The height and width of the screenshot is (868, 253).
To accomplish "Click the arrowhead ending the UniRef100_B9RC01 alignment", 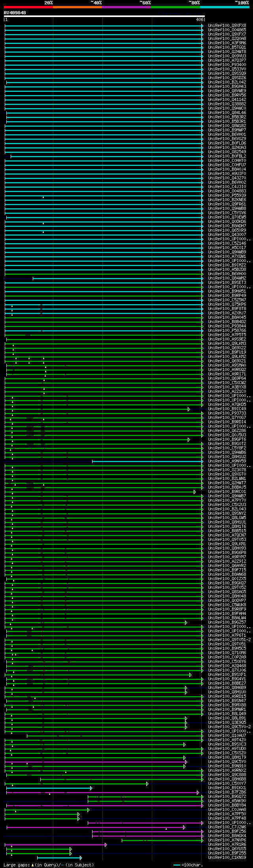I will [x=195, y=491].
